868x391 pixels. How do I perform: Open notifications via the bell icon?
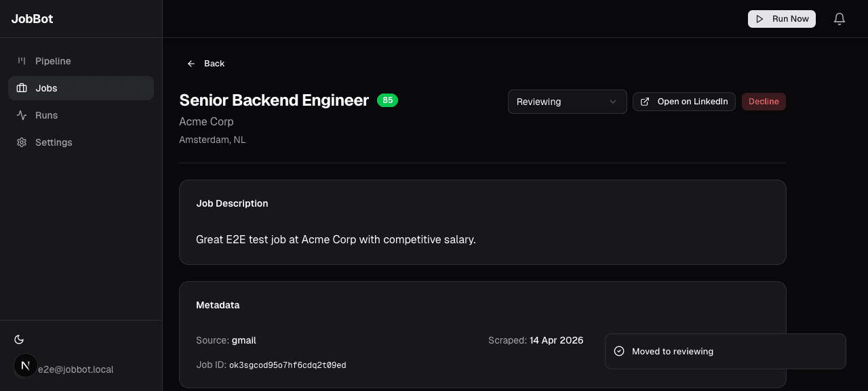pos(840,19)
